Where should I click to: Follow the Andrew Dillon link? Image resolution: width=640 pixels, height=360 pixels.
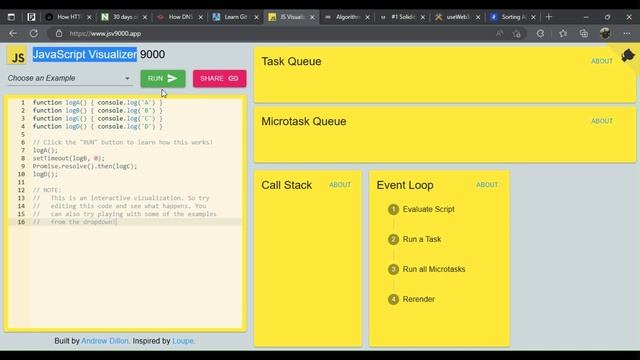click(x=105, y=341)
